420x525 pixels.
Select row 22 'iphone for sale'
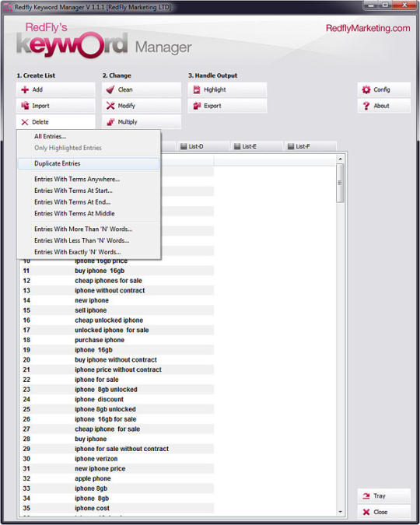coord(117,380)
